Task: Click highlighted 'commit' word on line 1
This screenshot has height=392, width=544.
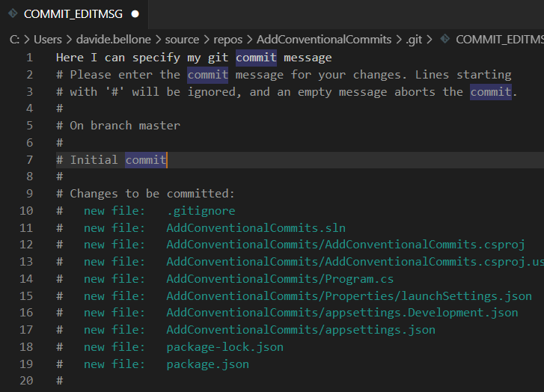Action: point(256,58)
